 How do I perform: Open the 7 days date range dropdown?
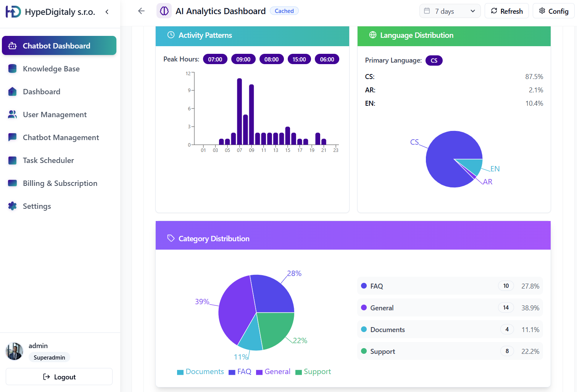coord(450,11)
